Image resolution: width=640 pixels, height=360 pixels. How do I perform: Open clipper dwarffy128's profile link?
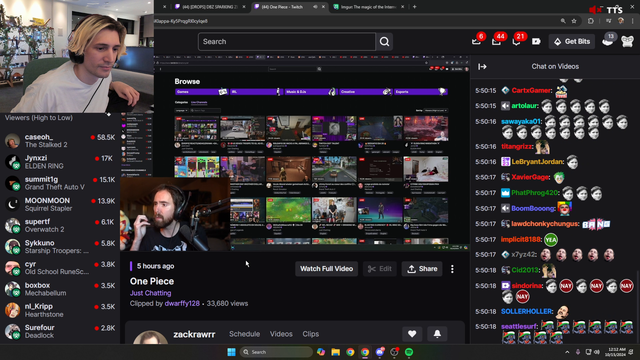pyautogui.click(x=182, y=303)
